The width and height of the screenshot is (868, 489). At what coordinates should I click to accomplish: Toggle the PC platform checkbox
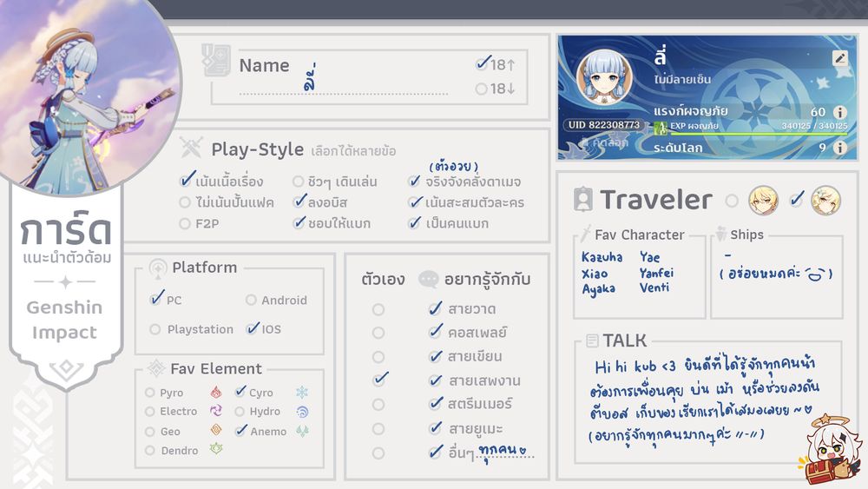[156, 299]
